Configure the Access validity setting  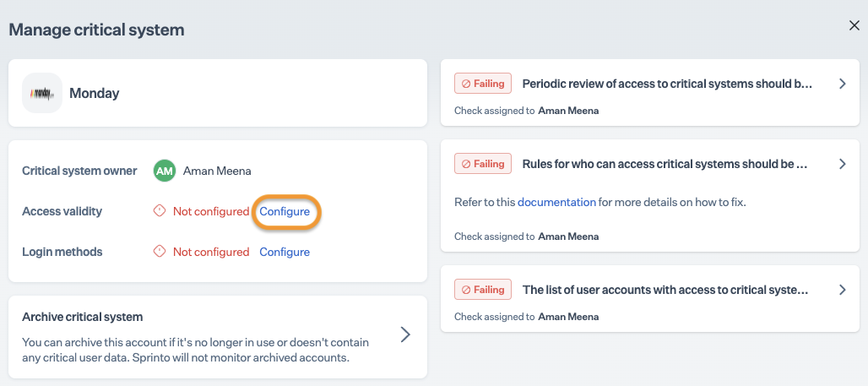pyautogui.click(x=285, y=211)
